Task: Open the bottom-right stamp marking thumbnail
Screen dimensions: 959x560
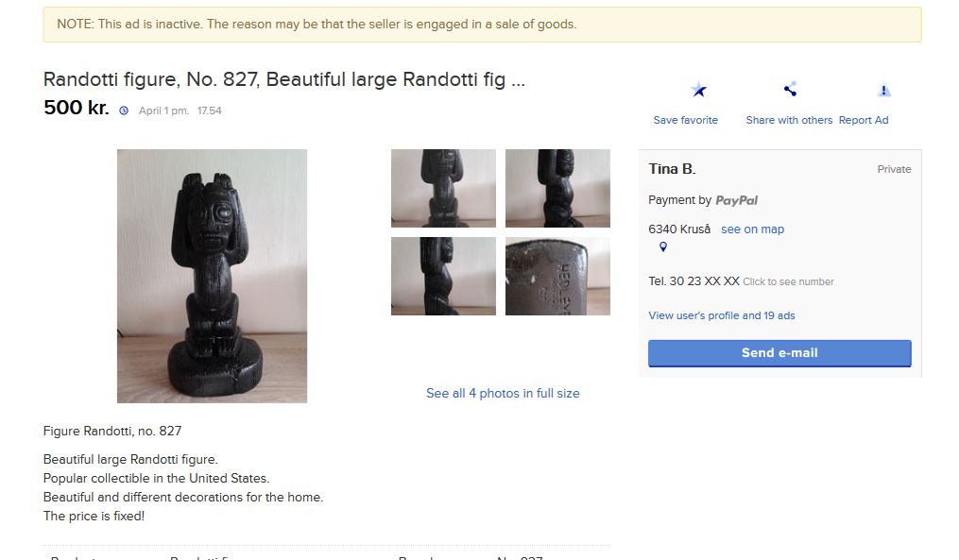Action: [557, 276]
